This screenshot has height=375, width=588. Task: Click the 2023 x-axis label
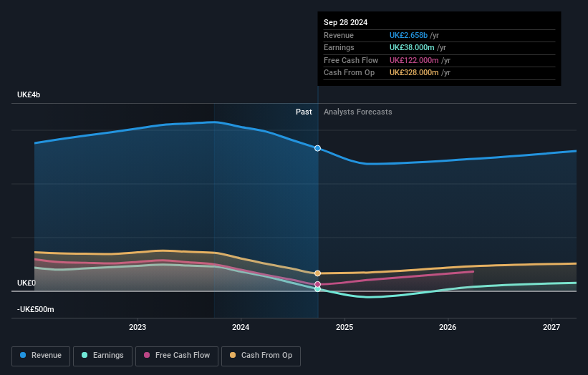point(138,328)
